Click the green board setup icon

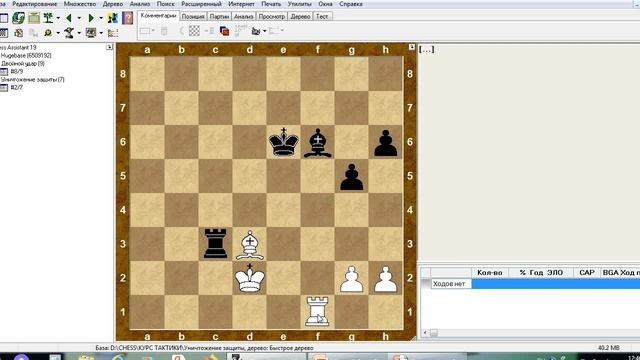pyautogui.click(x=34, y=18)
